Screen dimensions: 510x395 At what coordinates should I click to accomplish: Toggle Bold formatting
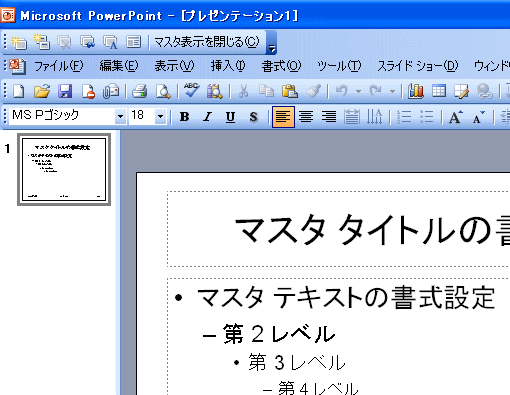[184, 117]
